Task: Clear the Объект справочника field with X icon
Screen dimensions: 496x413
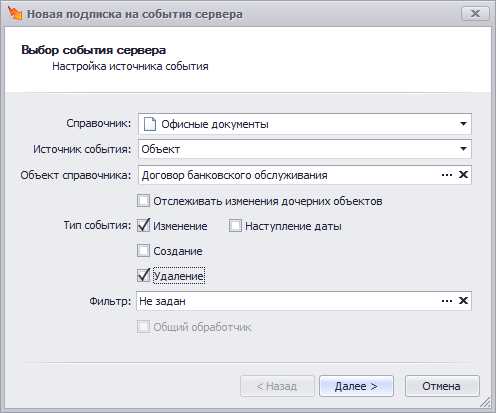Action: tap(463, 175)
